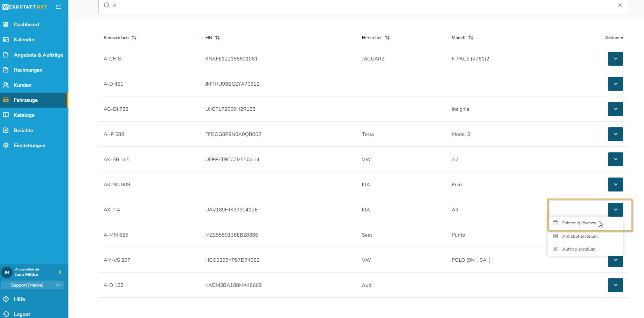This screenshot has height=318, width=644.
Task: Click the Angebot erstellen document icon
Action: pos(556,236)
